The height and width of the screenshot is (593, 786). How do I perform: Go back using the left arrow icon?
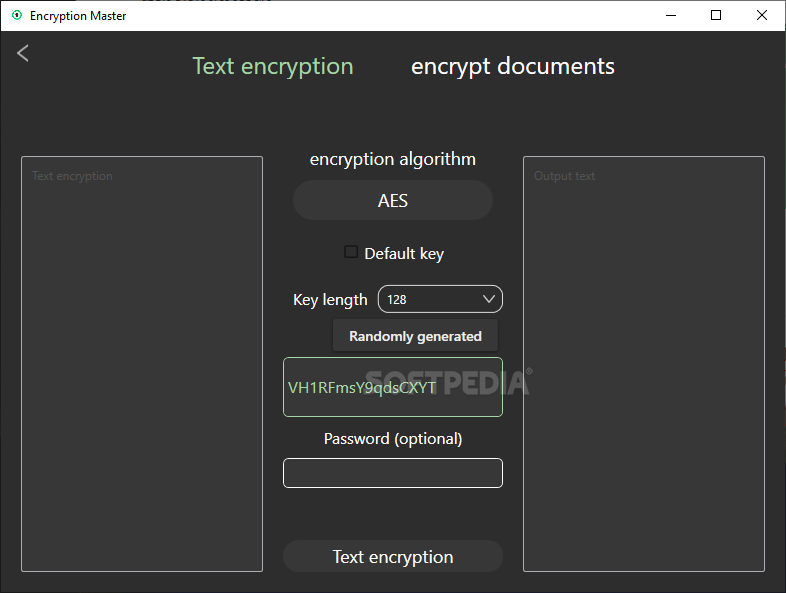click(x=23, y=53)
